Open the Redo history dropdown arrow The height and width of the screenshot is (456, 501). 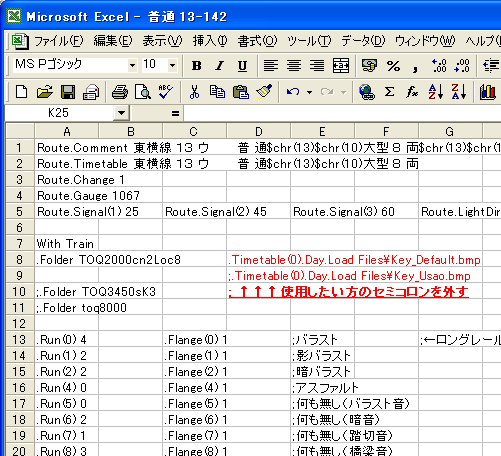pos(344,92)
